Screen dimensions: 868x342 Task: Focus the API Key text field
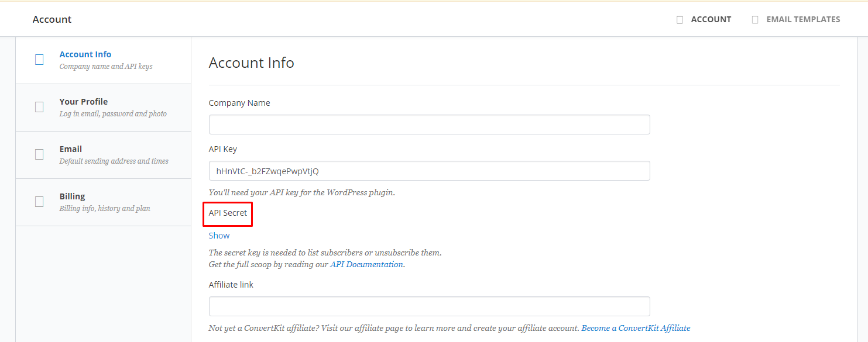tap(430, 171)
